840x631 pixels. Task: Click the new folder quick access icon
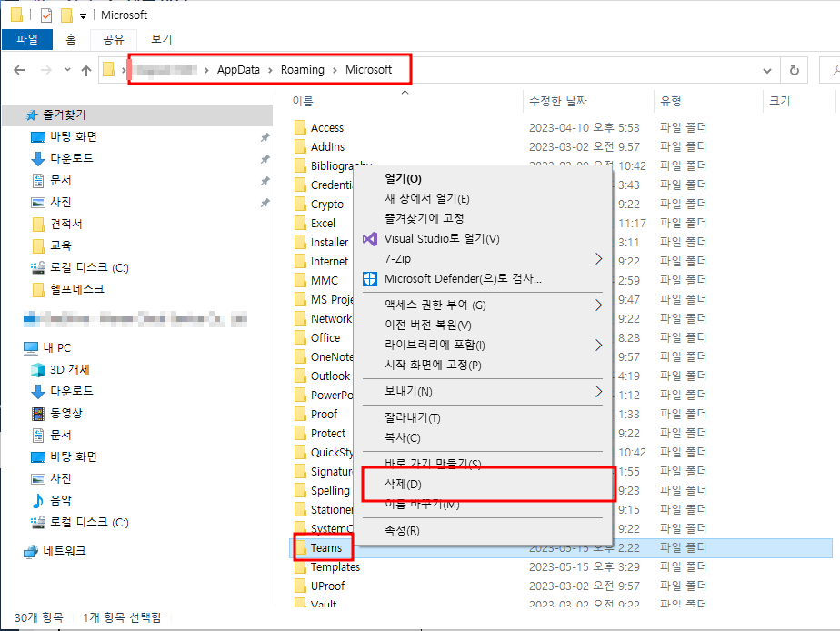(x=66, y=15)
